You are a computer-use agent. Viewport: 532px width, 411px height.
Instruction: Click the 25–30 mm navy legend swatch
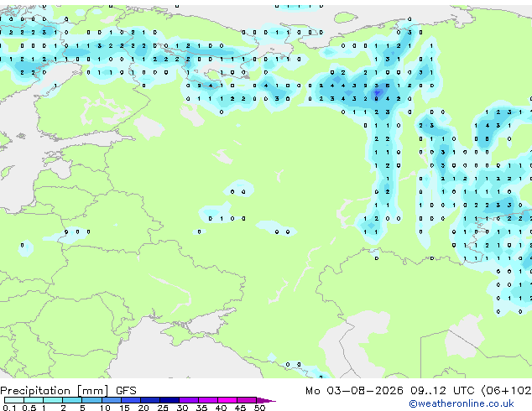[170, 400]
